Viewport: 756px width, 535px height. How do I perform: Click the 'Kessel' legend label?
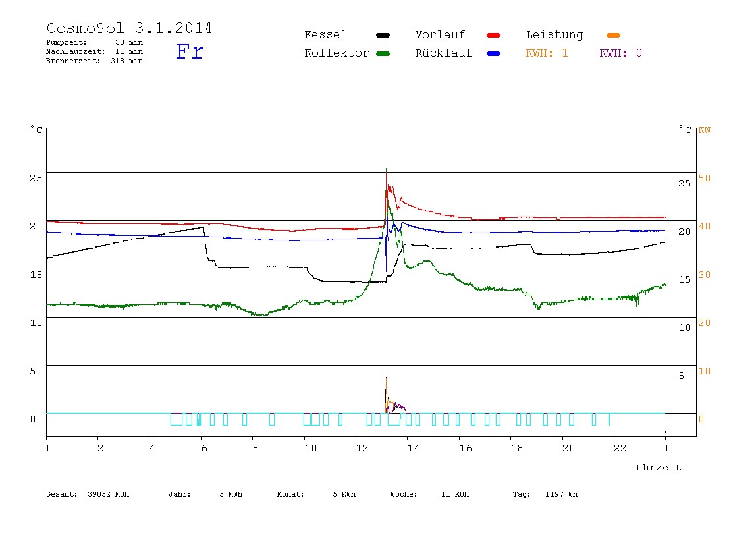click(325, 35)
